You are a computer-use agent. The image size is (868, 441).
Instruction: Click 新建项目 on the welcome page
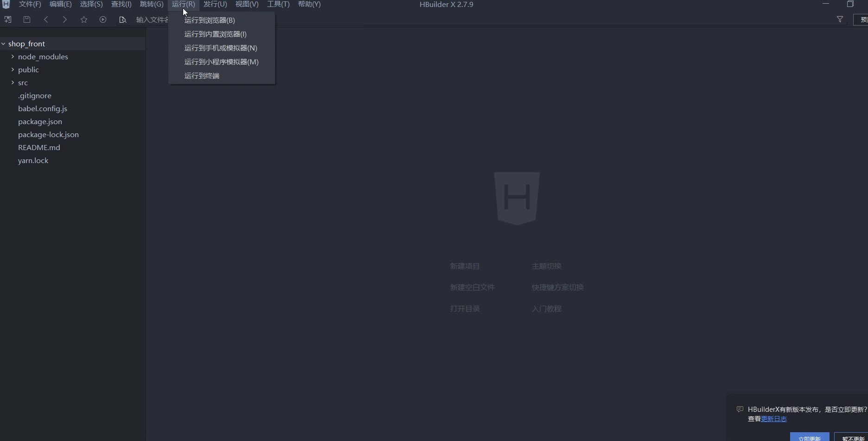point(465,266)
